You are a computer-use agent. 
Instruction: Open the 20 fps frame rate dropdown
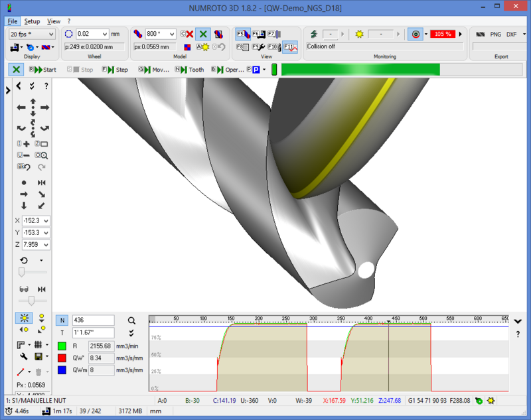(x=33, y=34)
